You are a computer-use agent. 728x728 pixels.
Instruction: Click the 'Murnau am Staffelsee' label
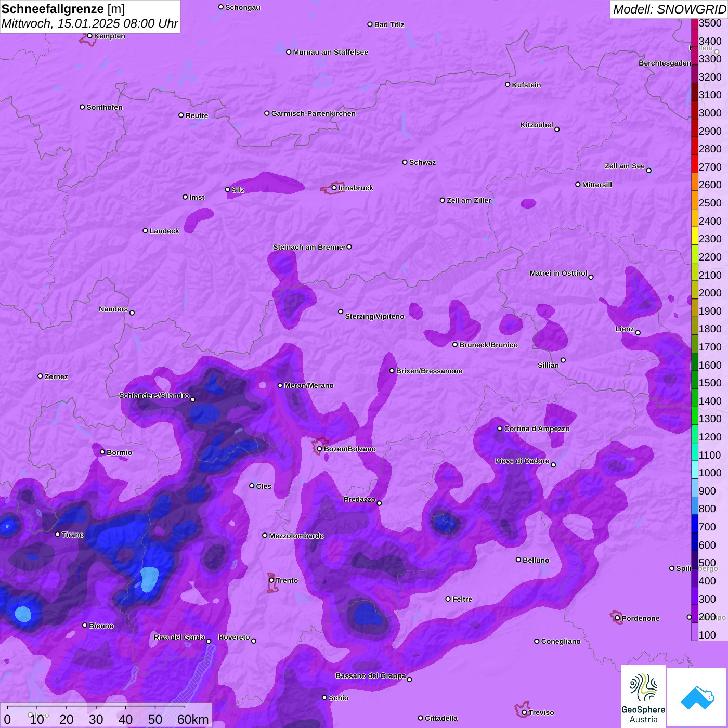pyautogui.click(x=330, y=52)
